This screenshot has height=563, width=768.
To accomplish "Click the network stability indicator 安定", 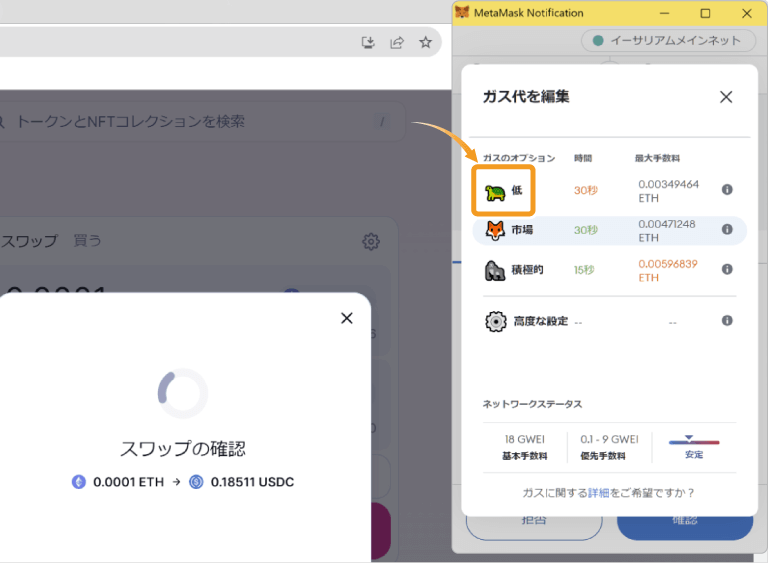I will [694, 447].
